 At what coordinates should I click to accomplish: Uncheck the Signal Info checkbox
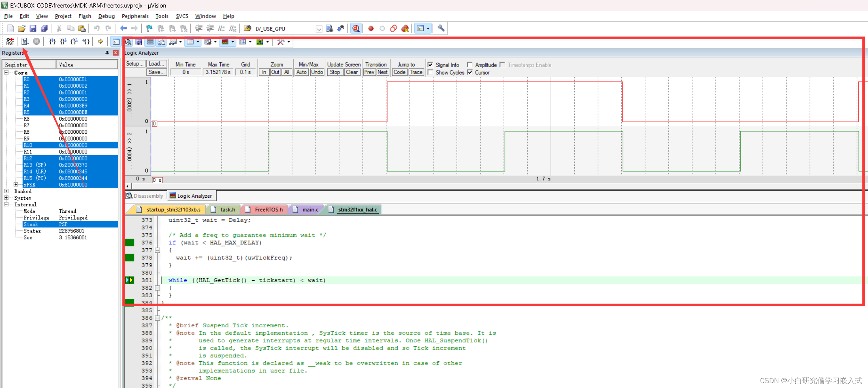point(430,65)
